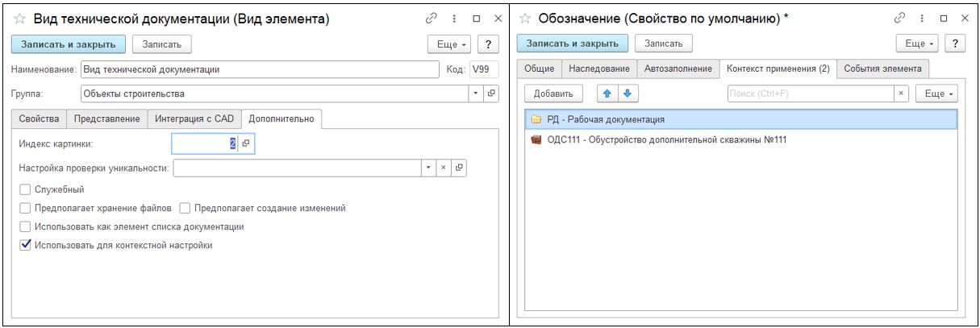Expand Настройка проверки уникальности dropdown
This screenshot has width=980, height=328.
pos(427,168)
